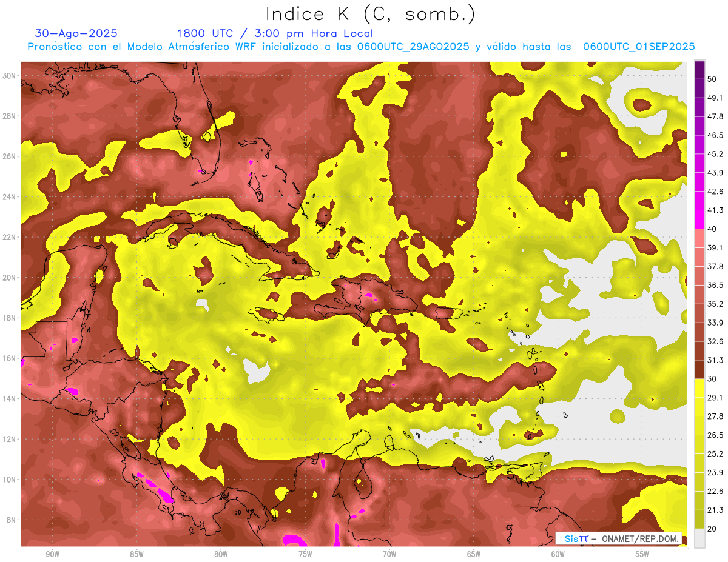
Task: Click the 16N latitude label
Action: pos(10,358)
